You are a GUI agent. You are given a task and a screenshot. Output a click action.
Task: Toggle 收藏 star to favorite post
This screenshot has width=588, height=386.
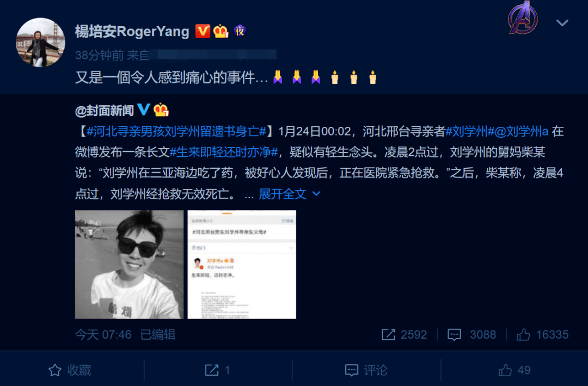(70, 370)
